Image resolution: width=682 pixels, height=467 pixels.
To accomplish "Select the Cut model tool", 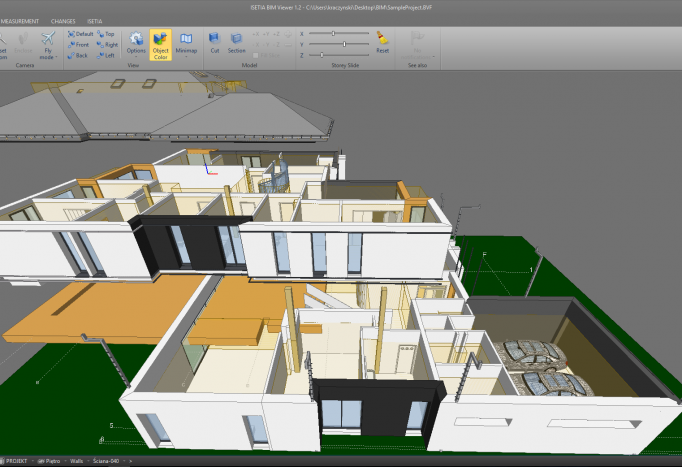I will coord(215,42).
